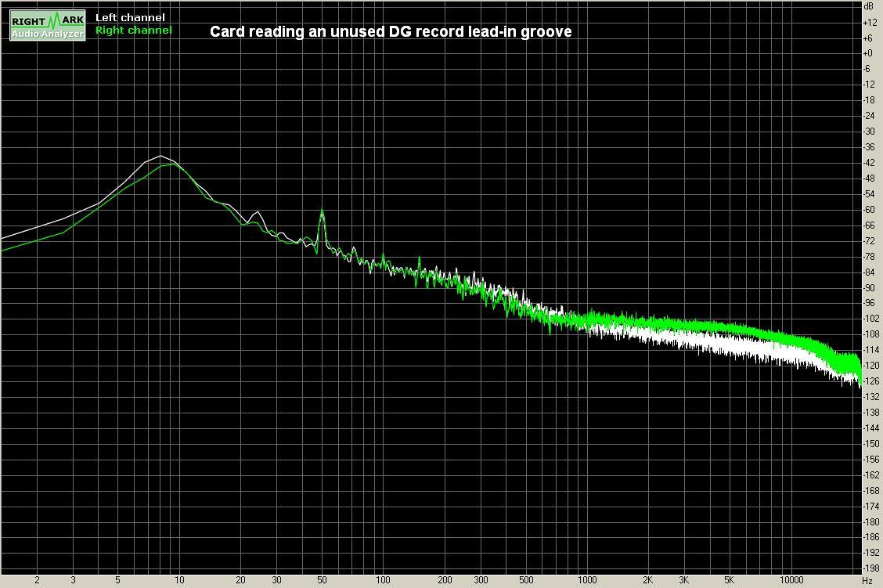The width and height of the screenshot is (883, 588).
Task: Click the '+12' level label on the dB axis
Action: 870,23
